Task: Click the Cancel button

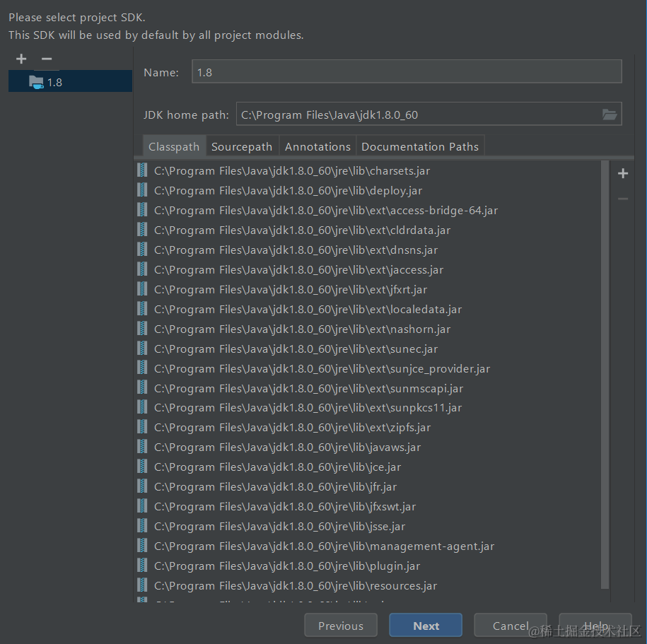Action: (511, 626)
